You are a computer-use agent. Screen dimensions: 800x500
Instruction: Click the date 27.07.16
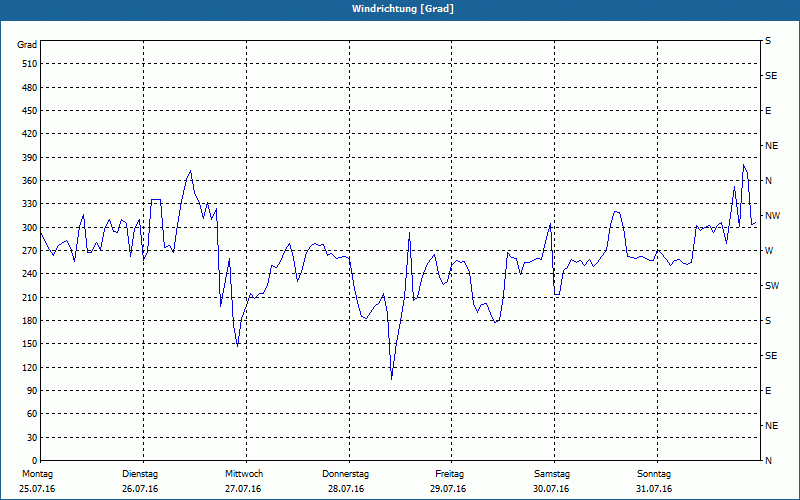(x=243, y=489)
